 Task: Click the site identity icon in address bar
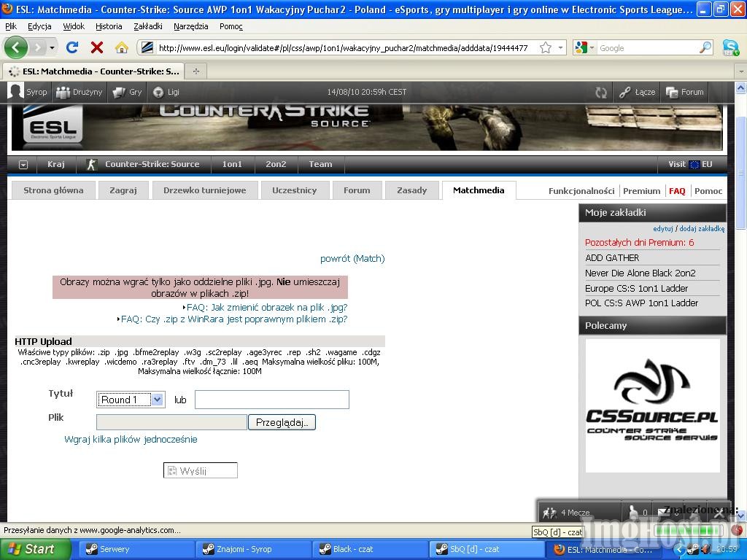point(147,47)
